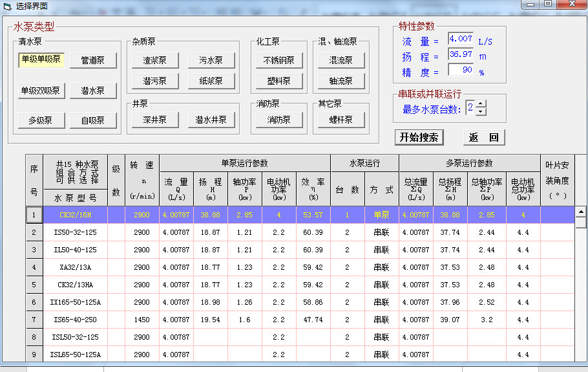Viewport: 588px width, 372px height.
Task: Click the 总扬程 column header
Action: click(x=450, y=189)
